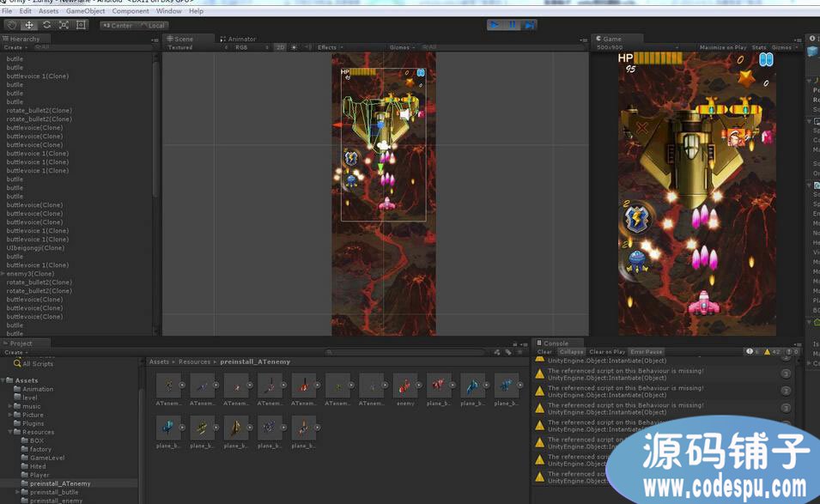Switch to the Animator tab
This screenshot has width=820, height=504.
[239, 39]
